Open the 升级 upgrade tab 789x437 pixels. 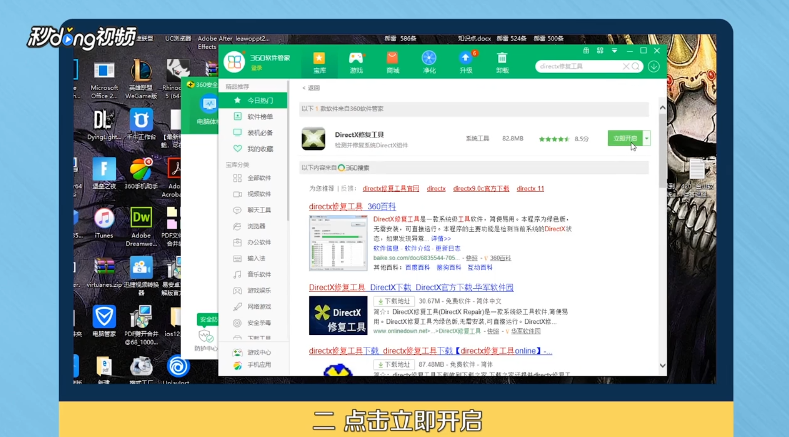tap(466, 62)
